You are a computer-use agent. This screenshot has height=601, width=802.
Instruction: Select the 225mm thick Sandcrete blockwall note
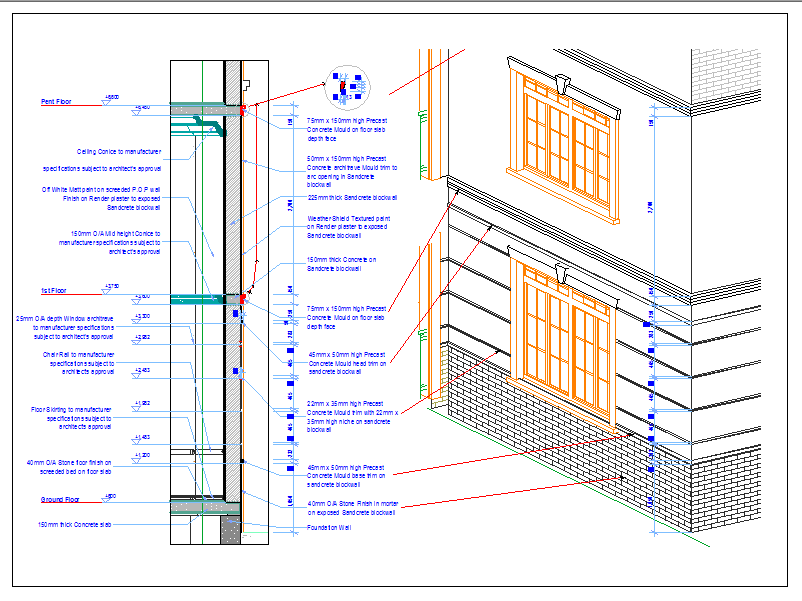click(352, 198)
